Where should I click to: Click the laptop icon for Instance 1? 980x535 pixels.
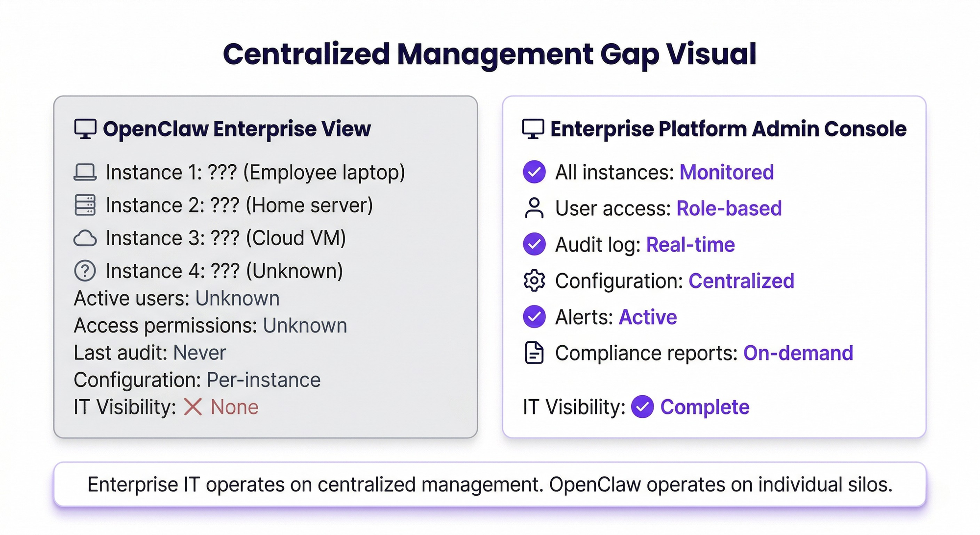point(85,172)
